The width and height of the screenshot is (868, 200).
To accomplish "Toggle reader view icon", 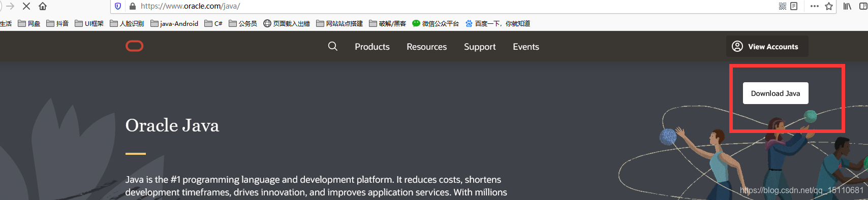I will (794, 6).
